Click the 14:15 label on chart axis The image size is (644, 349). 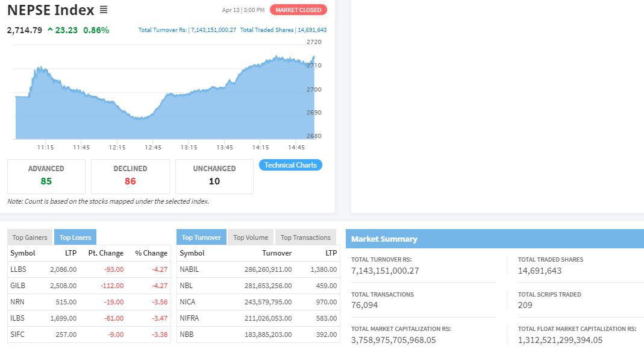pos(260,147)
